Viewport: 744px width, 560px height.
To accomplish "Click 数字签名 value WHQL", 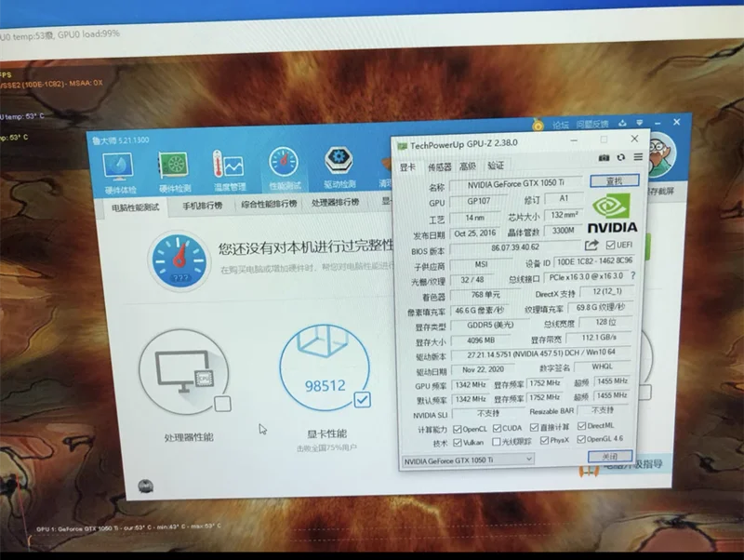I will click(x=602, y=367).
